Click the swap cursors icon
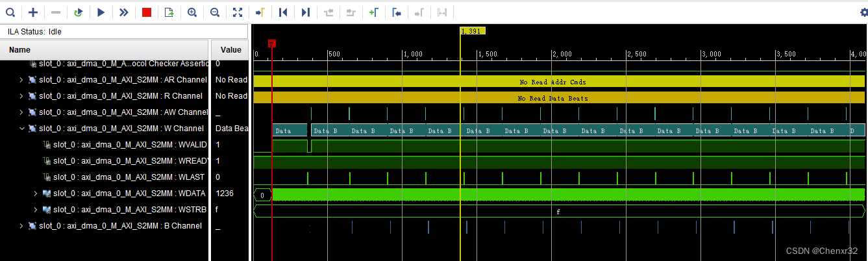Image resolution: width=868 pixels, height=261 pixels. tap(441, 12)
